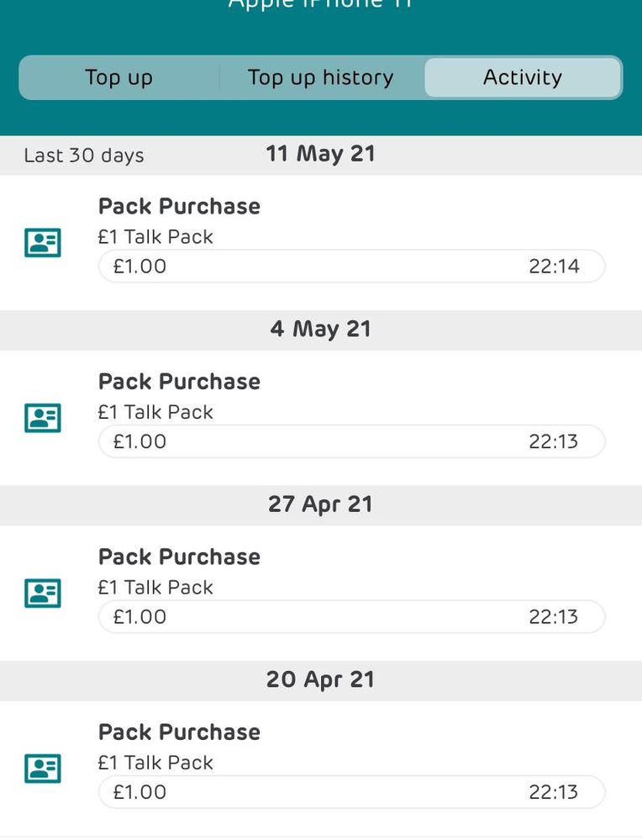Open the Last 30 days filter

pos(84,156)
